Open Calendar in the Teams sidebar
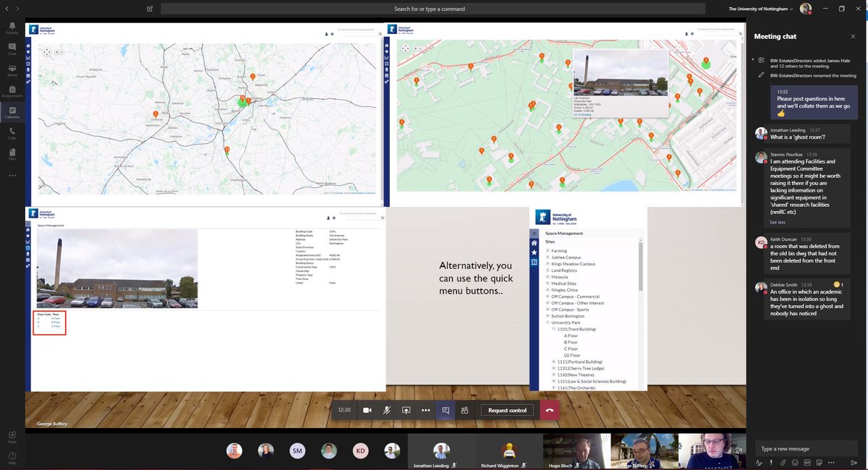The width and height of the screenshot is (868, 470). coord(12,113)
